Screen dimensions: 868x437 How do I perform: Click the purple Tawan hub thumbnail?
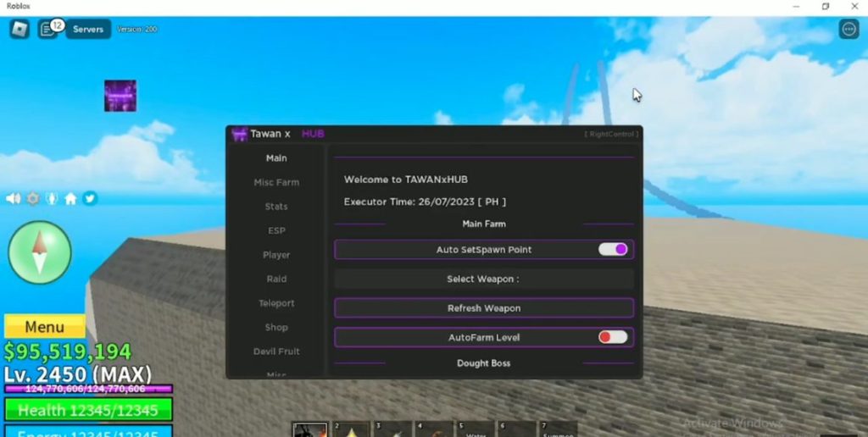pyautogui.click(x=120, y=96)
